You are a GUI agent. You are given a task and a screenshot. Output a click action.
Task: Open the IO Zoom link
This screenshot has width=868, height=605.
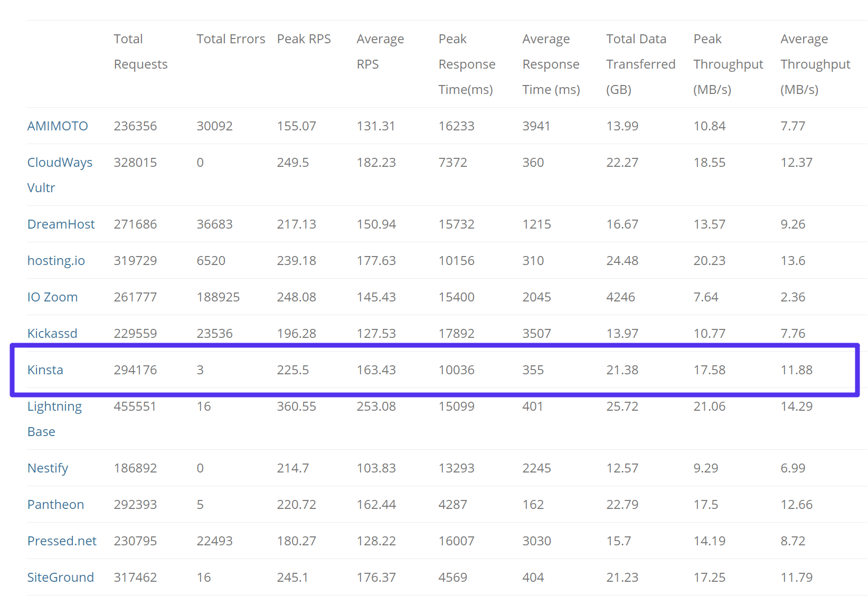coord(52,297)
